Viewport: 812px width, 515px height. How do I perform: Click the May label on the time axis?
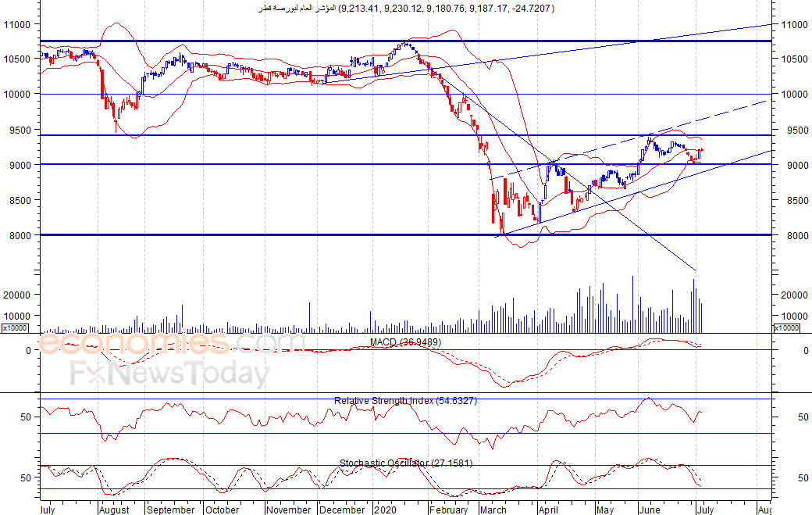click(x=605, y=510)
